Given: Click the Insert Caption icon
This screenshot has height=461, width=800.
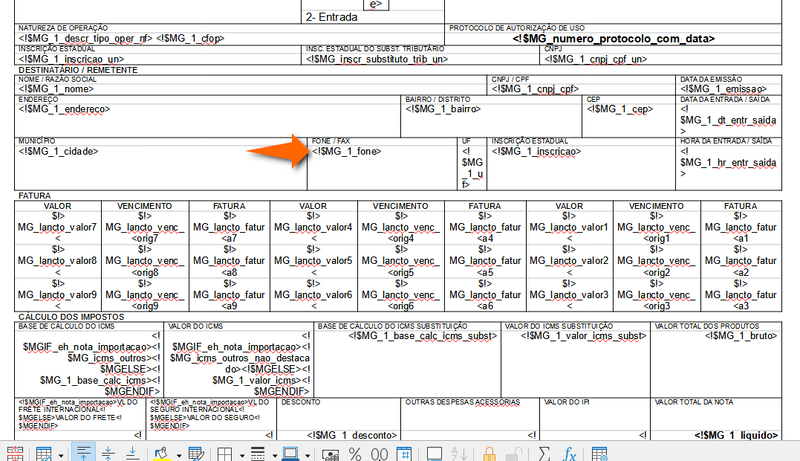Looking at the screenshot, I should click(x=434, y=454).
